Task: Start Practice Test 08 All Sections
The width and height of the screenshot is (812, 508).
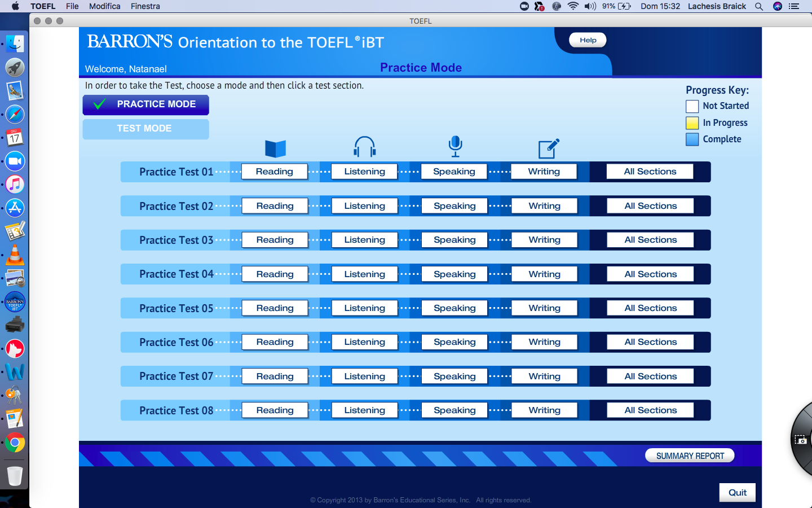Action: tap(650, 410)
